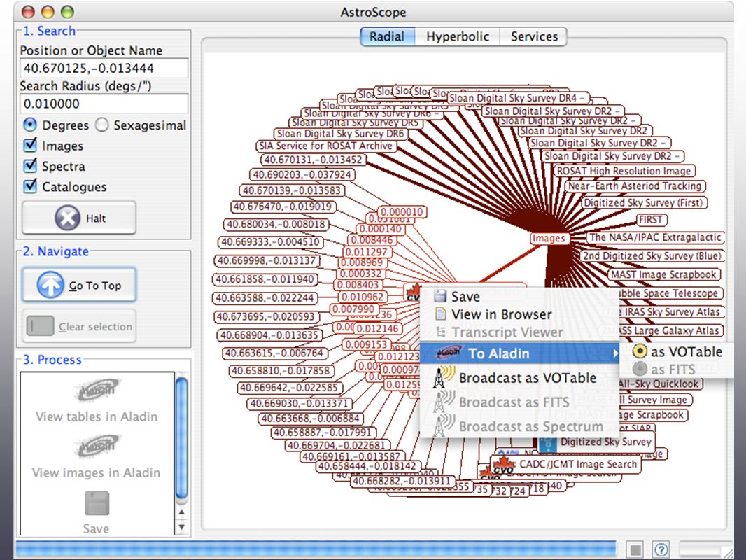Select the Sexagesimal radio button
The image size is (746, 560).
101,125
